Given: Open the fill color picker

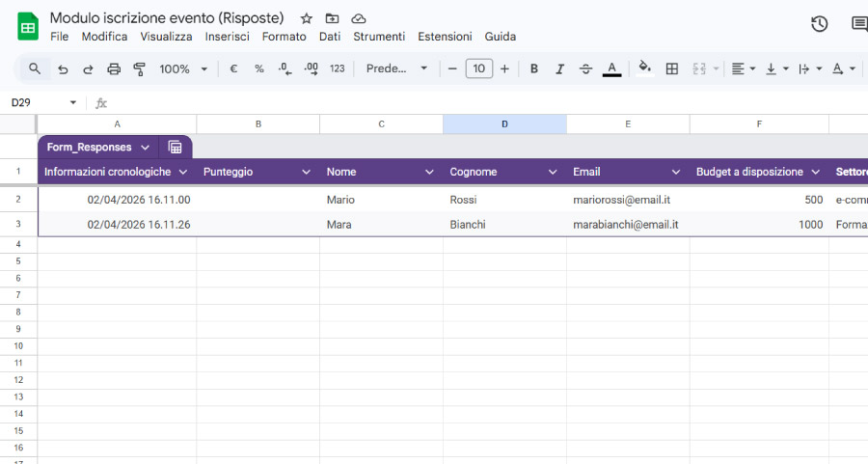Looking at the screenshot, I should 644,68.
